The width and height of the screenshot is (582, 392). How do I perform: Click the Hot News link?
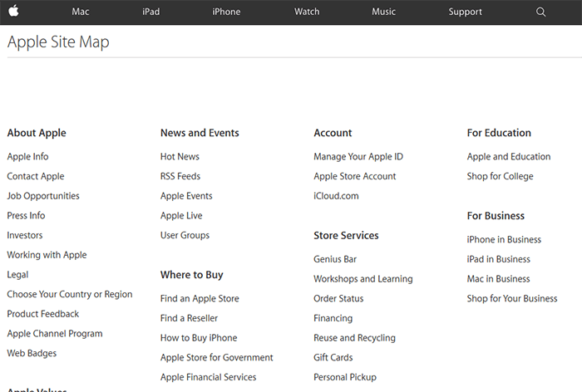point(180,157)
